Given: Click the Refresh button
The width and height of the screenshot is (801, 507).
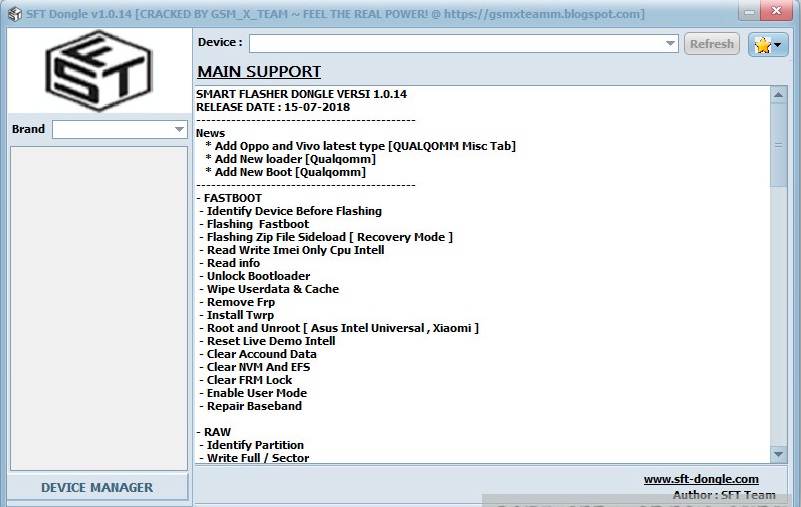Looking at the screenshot, I should 712,44.
